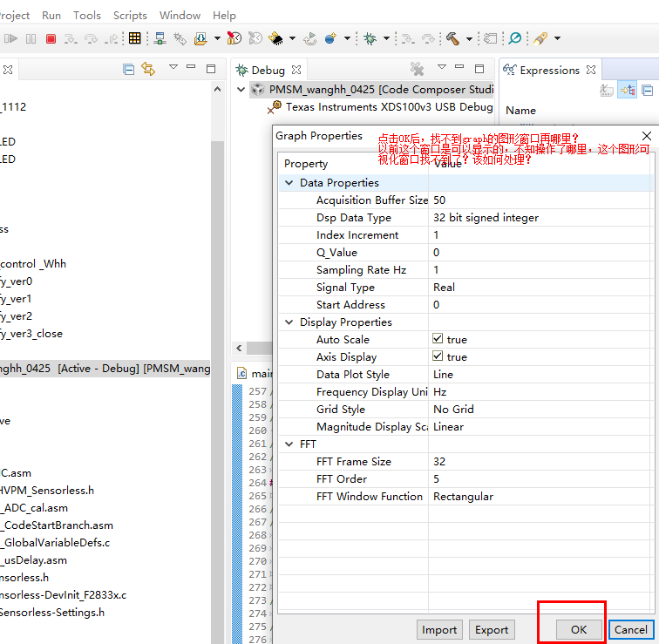Click the green bug Debug toolbar icon
Image resolution: width=659 pixels, height=644 pixels.
click(x=370, y=38)
